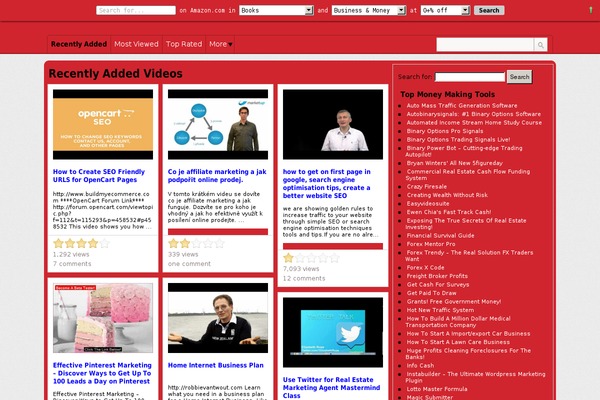Open 'Financial Survival Guide' link

pos(440,236)
